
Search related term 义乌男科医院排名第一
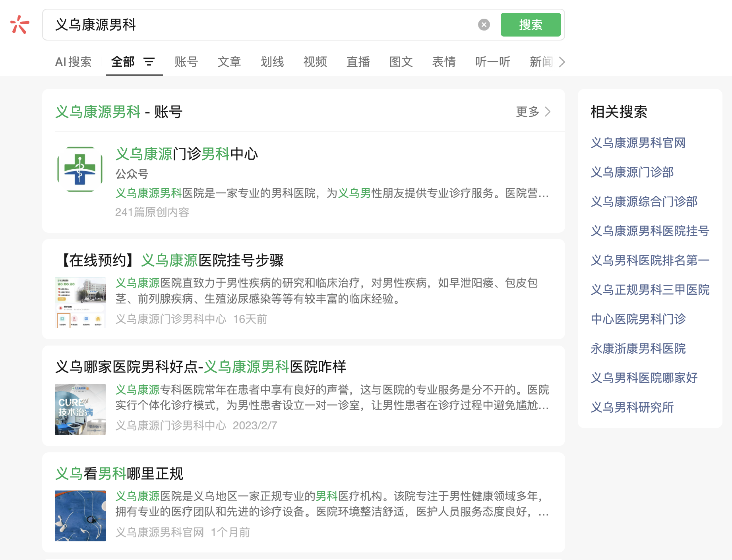650,260
